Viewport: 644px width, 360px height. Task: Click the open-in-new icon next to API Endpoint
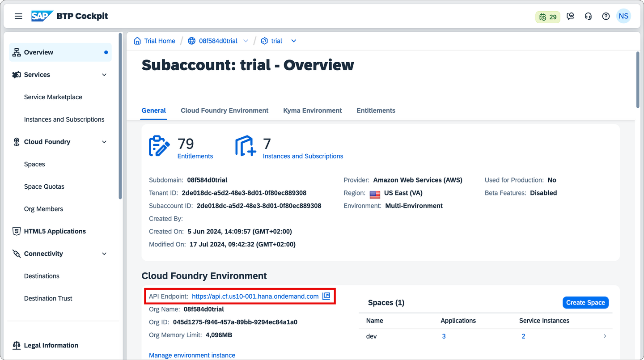point(326,296)
